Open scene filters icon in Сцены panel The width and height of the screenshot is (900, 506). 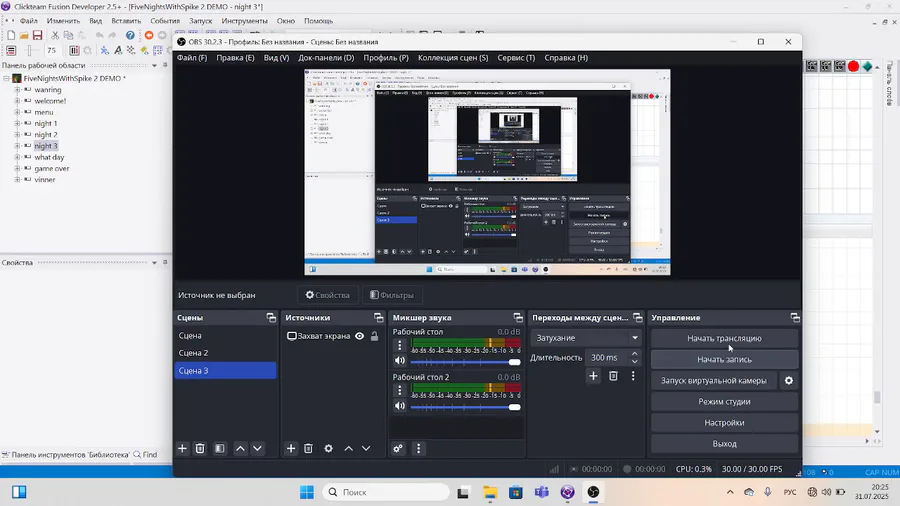(x=220, y=449)
